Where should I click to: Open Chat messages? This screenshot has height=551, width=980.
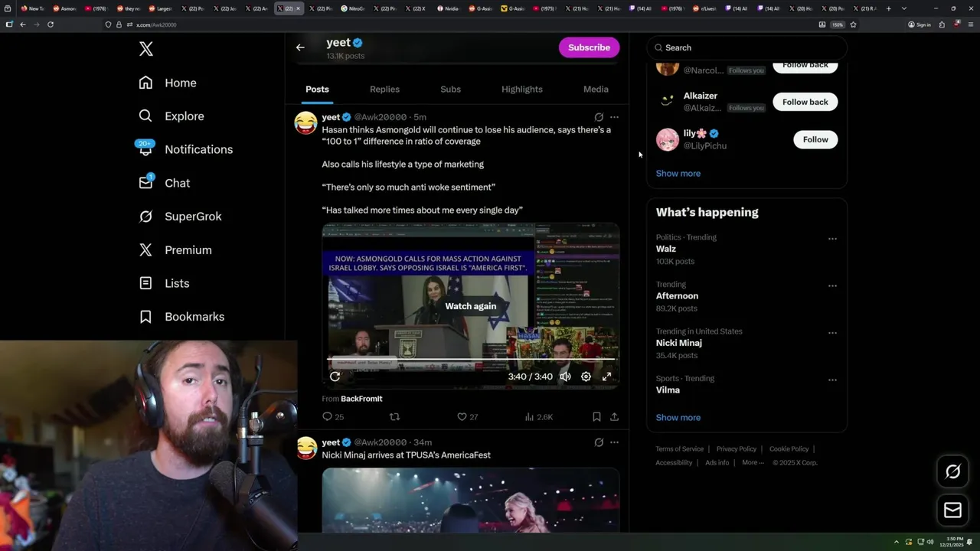(x=165, y=183)
